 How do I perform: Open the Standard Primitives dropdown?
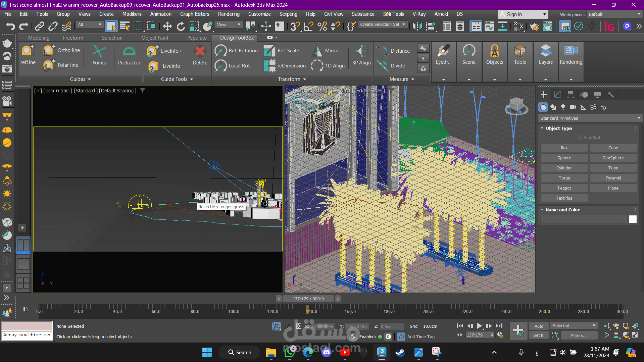tap(590, 118)
